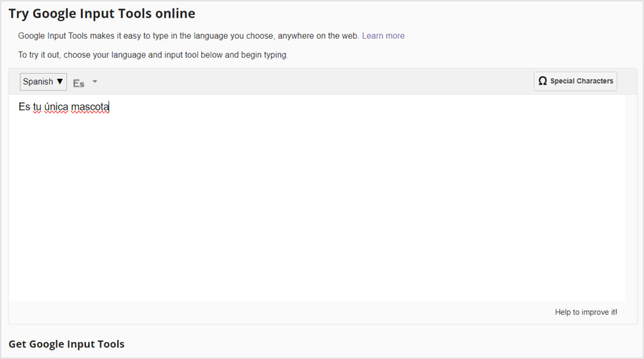Follow the Learn more link
Screen dimensions: 644x359
(x=383, y=36)
